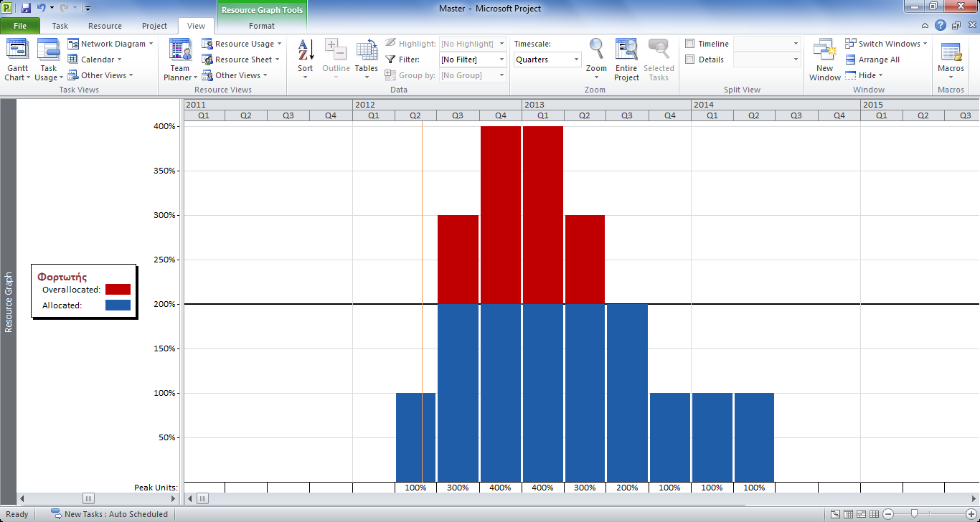Click the 200% peak units cell
The image size is (980, 522).
pos(627,488)
